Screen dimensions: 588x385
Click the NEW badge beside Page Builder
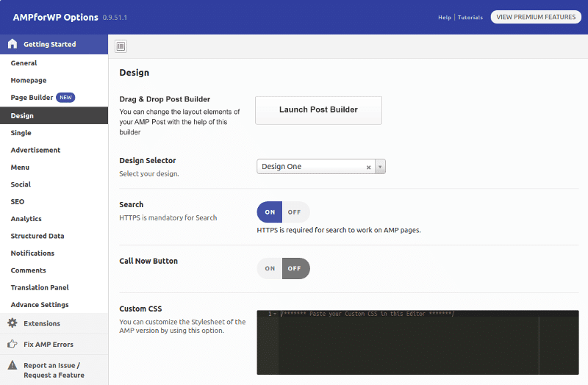tap(65, 98)
